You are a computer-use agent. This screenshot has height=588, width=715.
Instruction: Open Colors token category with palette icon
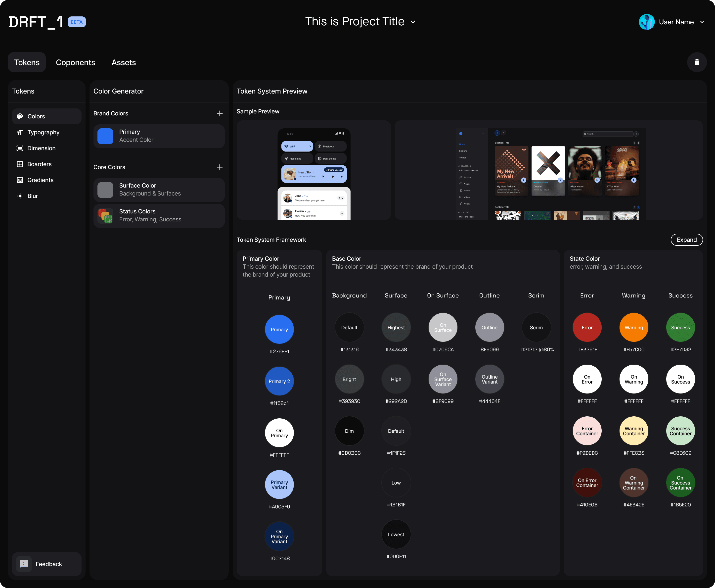coord(47,116)
